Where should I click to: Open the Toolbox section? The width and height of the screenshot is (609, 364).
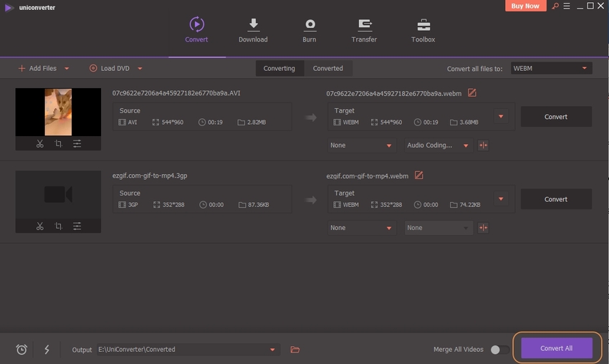[423, 30]
